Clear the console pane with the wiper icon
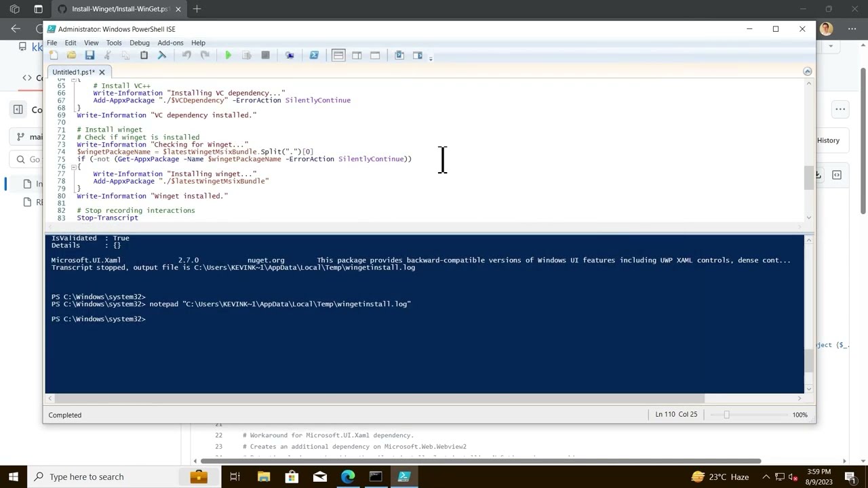Screen dimensions: 868x488 pos(162,56)
